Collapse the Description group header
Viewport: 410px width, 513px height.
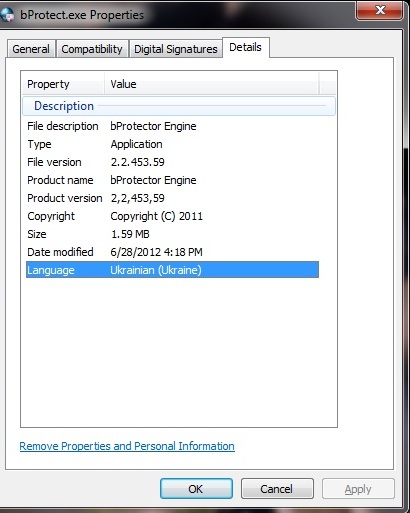tap(179, 106)
